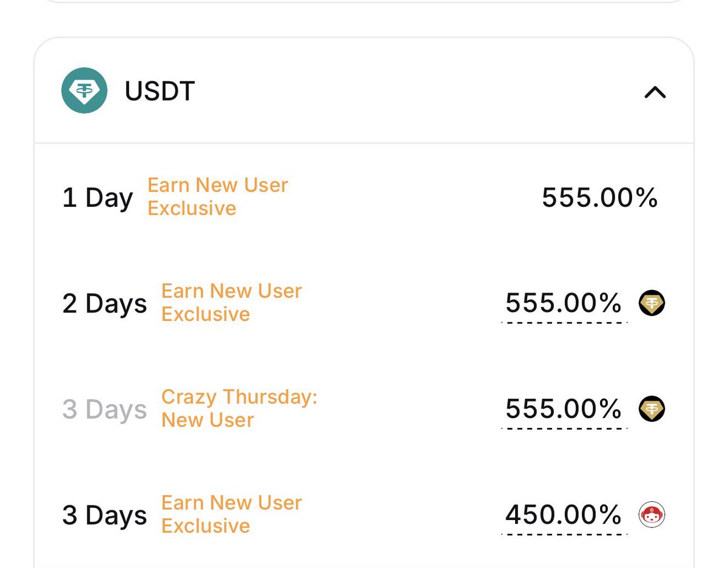Click the blank middle of the 1 Day row
The width and height of the screenshot is (728, 568).
[x=413, y=198]
